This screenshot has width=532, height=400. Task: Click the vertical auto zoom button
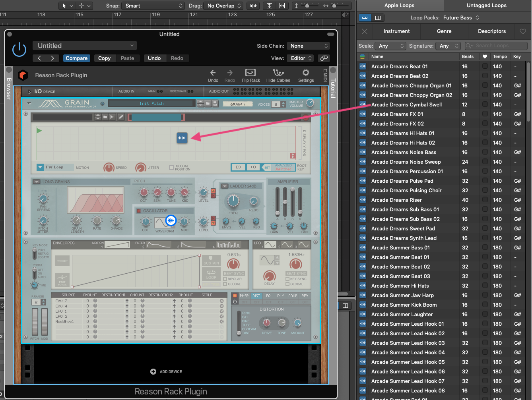coord(269,6)
